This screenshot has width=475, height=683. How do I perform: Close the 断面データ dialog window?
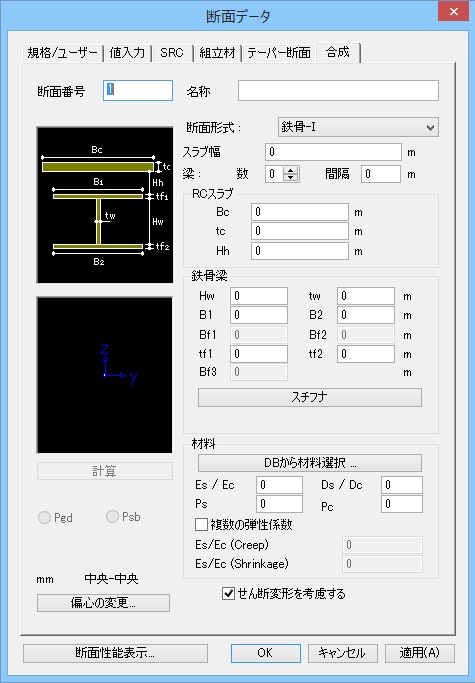tap(454, 12)
